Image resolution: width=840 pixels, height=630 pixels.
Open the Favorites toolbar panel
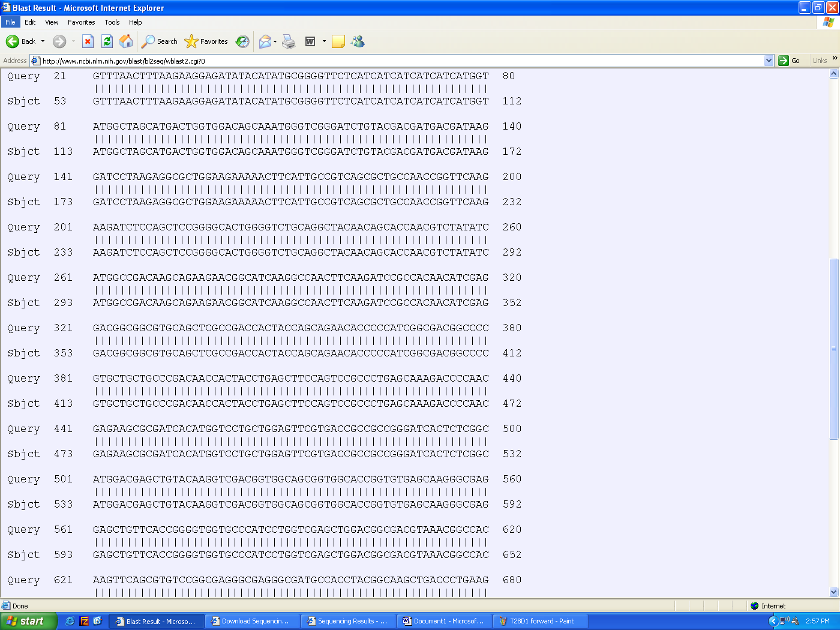click(x=206, y=41)
